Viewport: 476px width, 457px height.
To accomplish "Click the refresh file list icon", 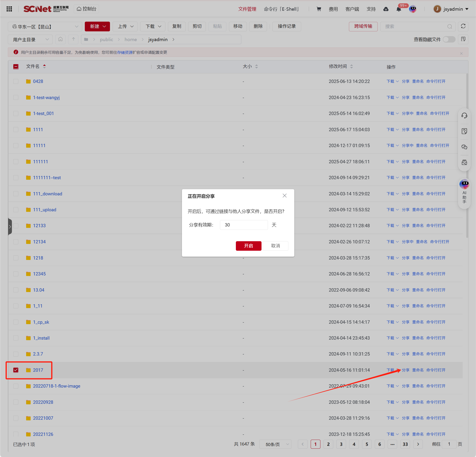I will (463, 26).
